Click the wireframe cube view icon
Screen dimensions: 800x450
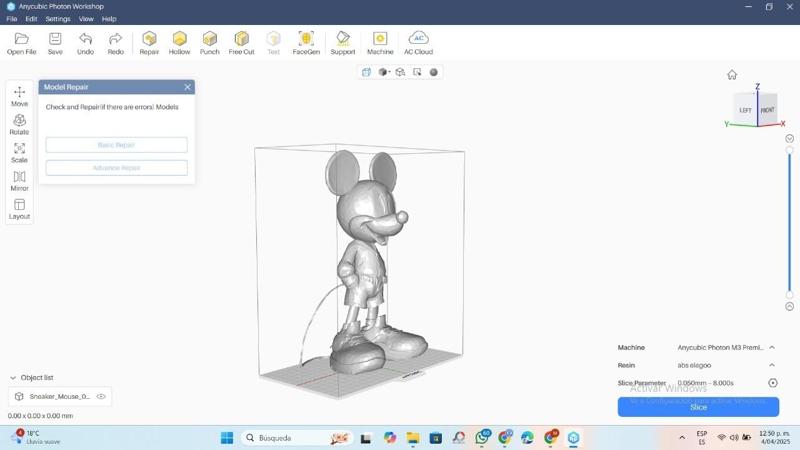point(401,72)
